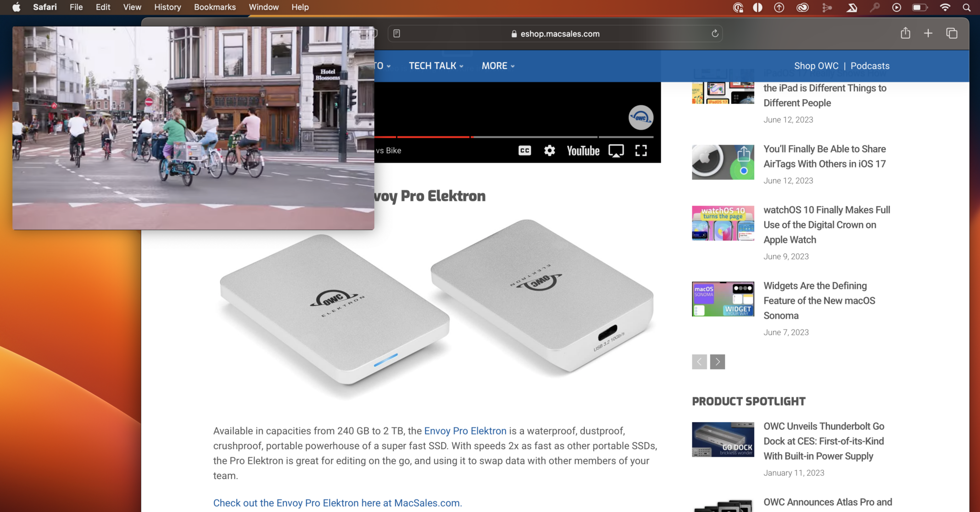Reload the eshop.macsales.com page
The height and width of the screenshot is (512, 980).
(x=714, y=33)
